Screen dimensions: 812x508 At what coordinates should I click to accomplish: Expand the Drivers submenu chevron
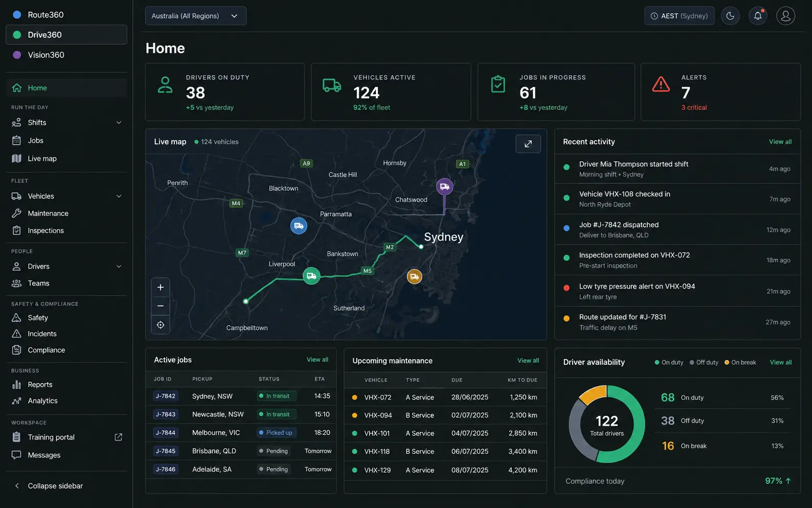pos(119,266)
